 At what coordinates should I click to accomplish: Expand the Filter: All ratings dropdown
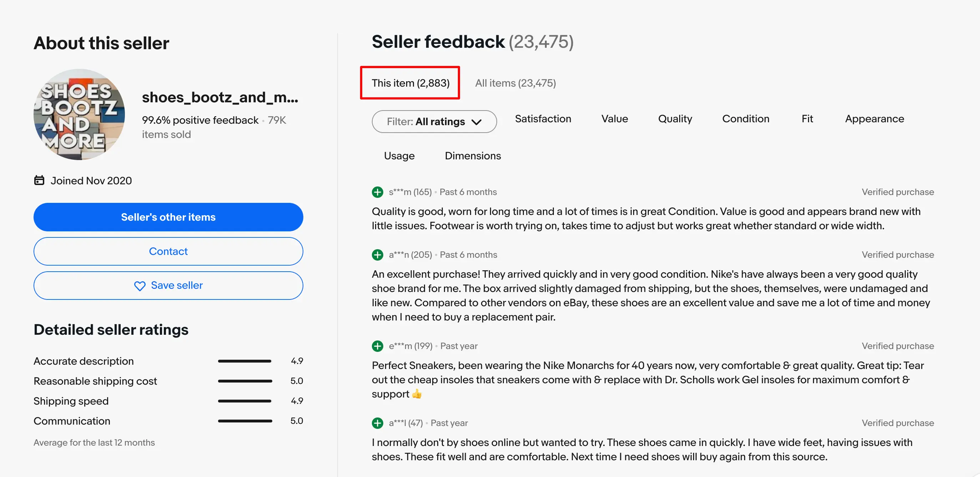click(x=434, y=122)
